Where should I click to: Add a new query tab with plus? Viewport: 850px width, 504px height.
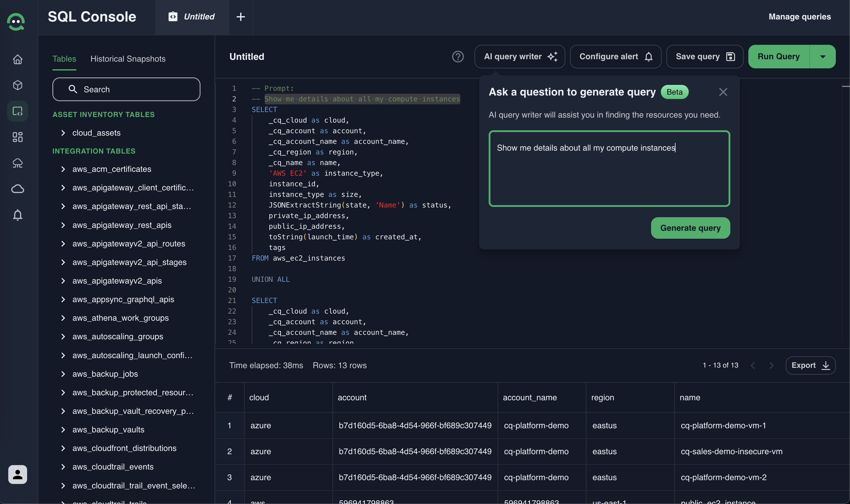coord(240,17)
